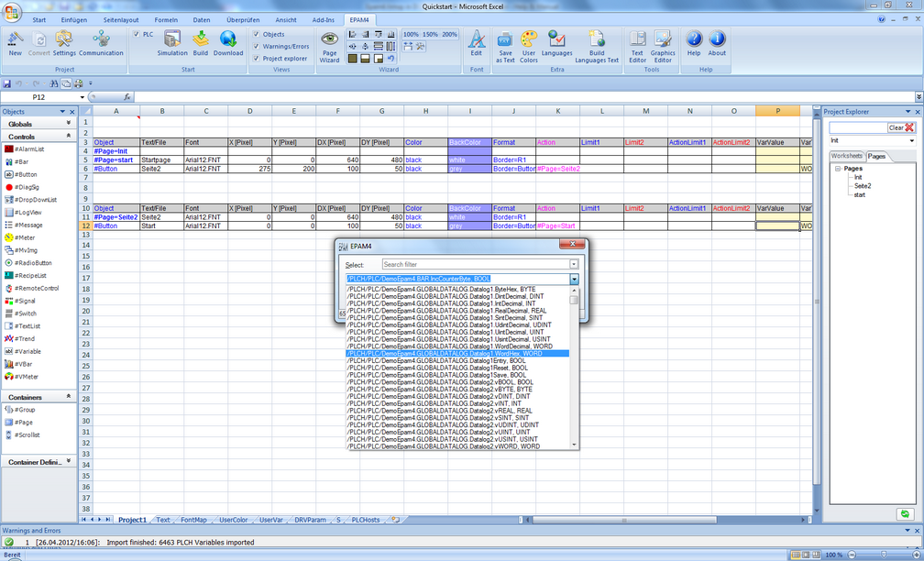The image size is (924, 561).
Task: Open the Graphics Editor tool
Action: (663, 47)
